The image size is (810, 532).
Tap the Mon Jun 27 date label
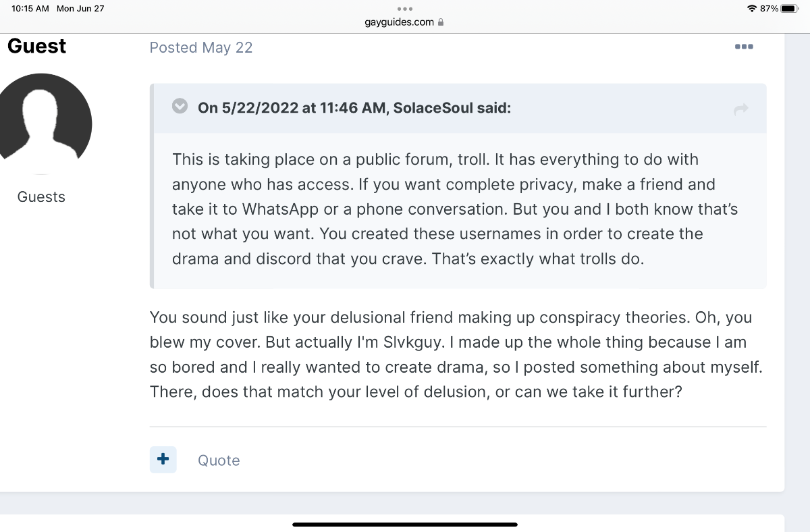[80, 9]
